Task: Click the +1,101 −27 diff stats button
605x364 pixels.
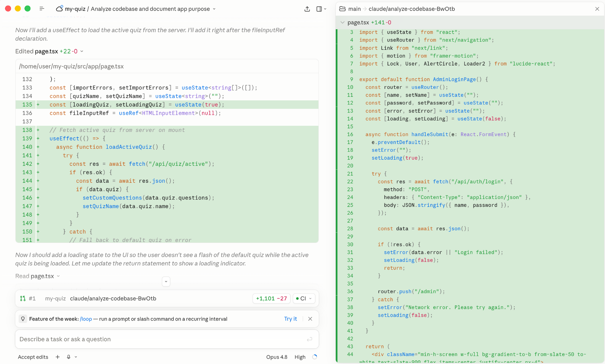Action: pos(271,298)
